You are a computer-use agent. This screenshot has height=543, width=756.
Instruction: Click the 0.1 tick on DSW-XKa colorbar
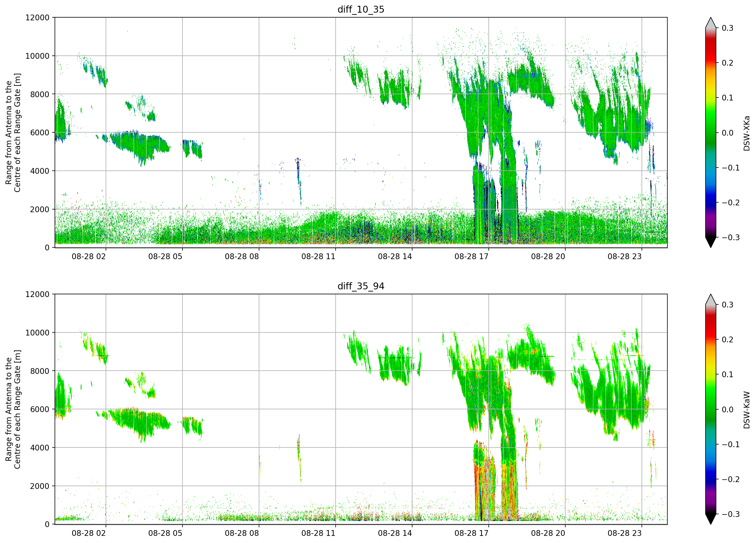click(728, 98)
